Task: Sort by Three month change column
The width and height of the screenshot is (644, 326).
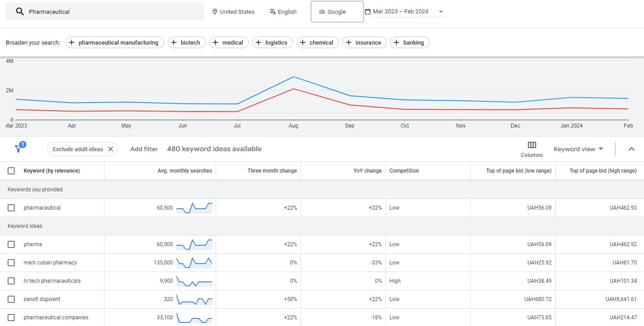Action: tap(272, 171)
